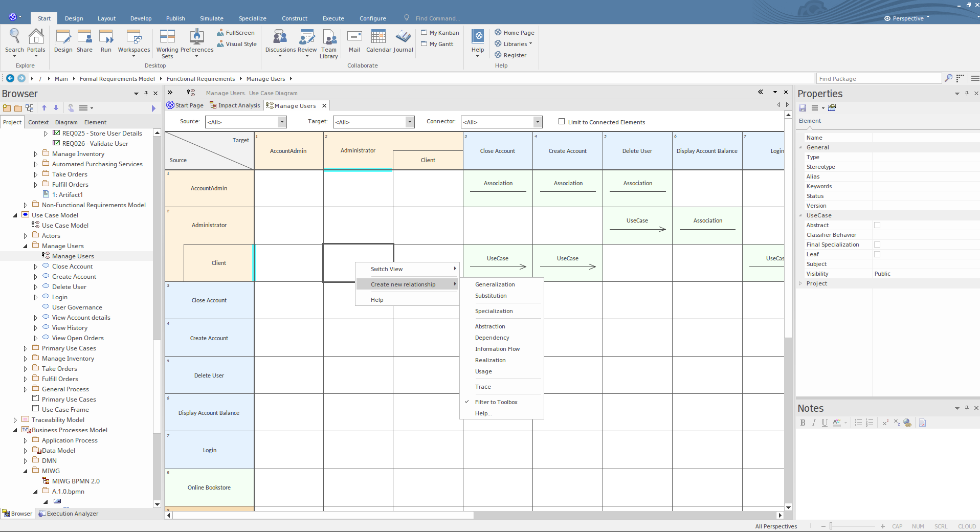This screenshot has width=980, height=532.
Task: Toggle the Abstract property checkbox
Action: pyautogui.click(x=877, y=225)
